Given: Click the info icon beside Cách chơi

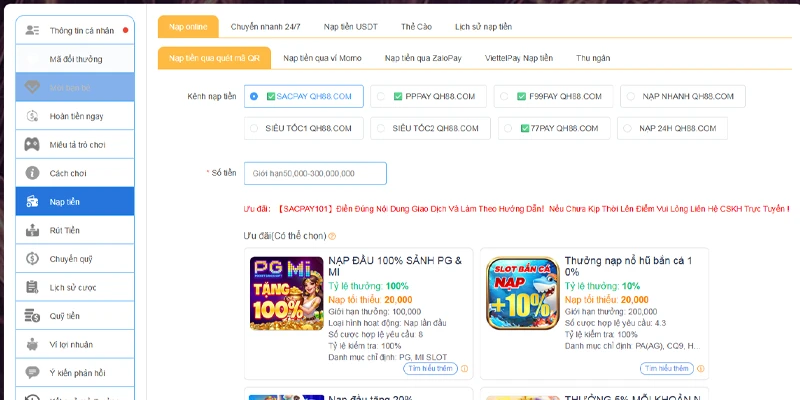Looking at the screenshot, I should (32, 173).
